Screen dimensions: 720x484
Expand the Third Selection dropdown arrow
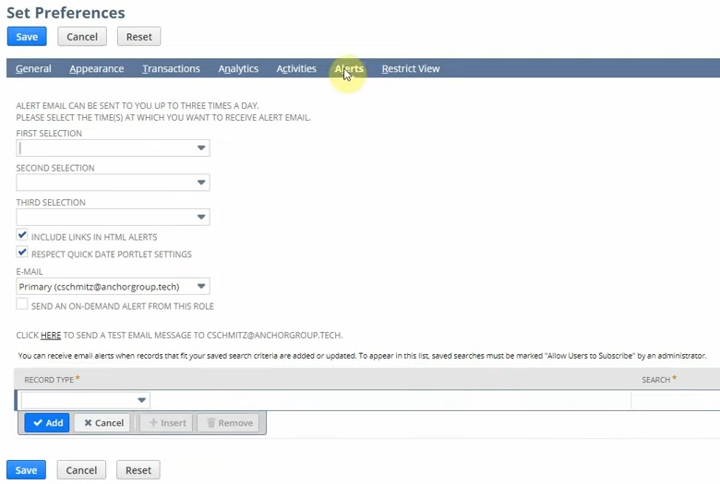201,217
